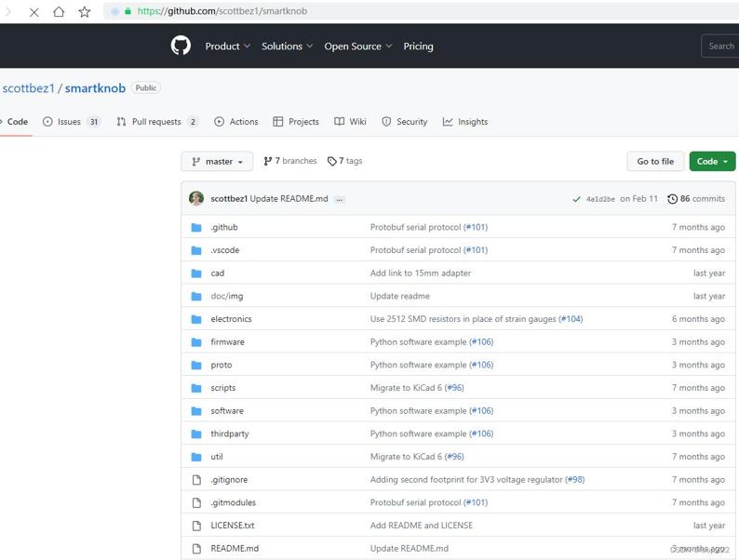
Task: Open the Pull requests tab
Action: (x=157, y=122)
